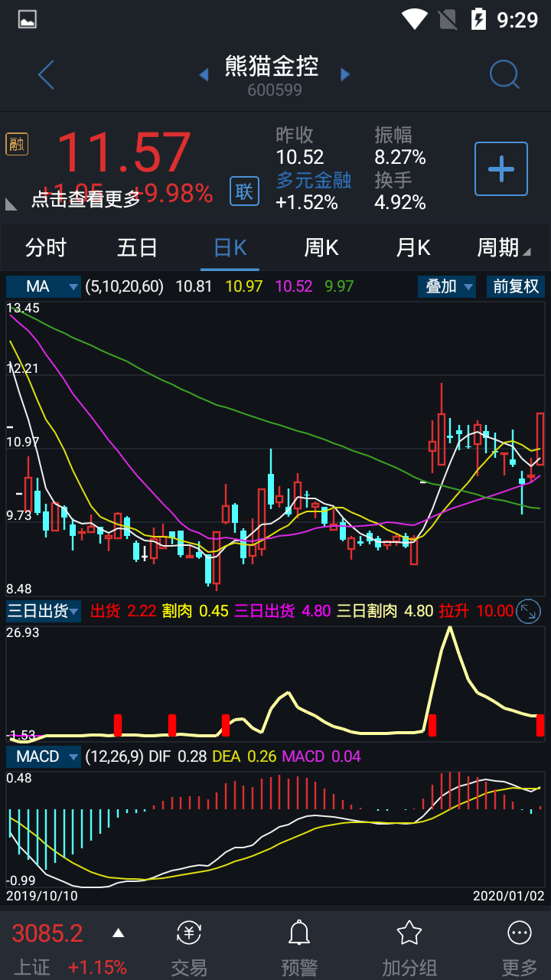The image size is (551, 980).
Task: Open the 三日出货 indicator dropdown
Action: tap(43, 611)
